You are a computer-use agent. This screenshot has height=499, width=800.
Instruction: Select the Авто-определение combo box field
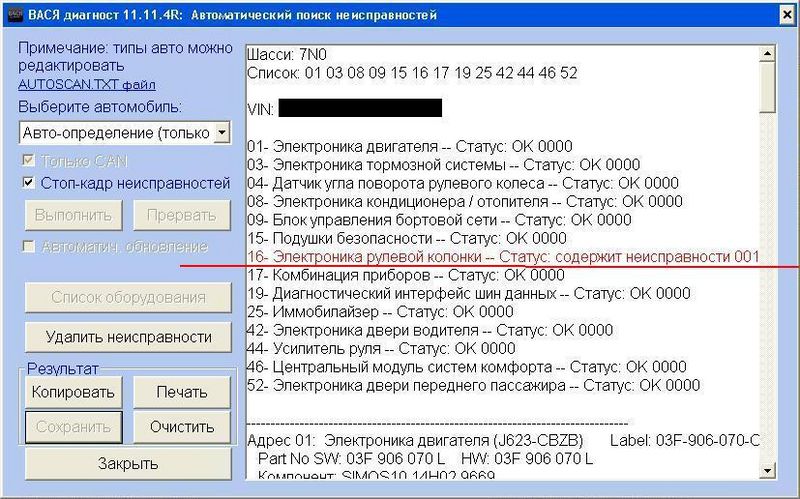pyautogui.click(x=124, y=133)
